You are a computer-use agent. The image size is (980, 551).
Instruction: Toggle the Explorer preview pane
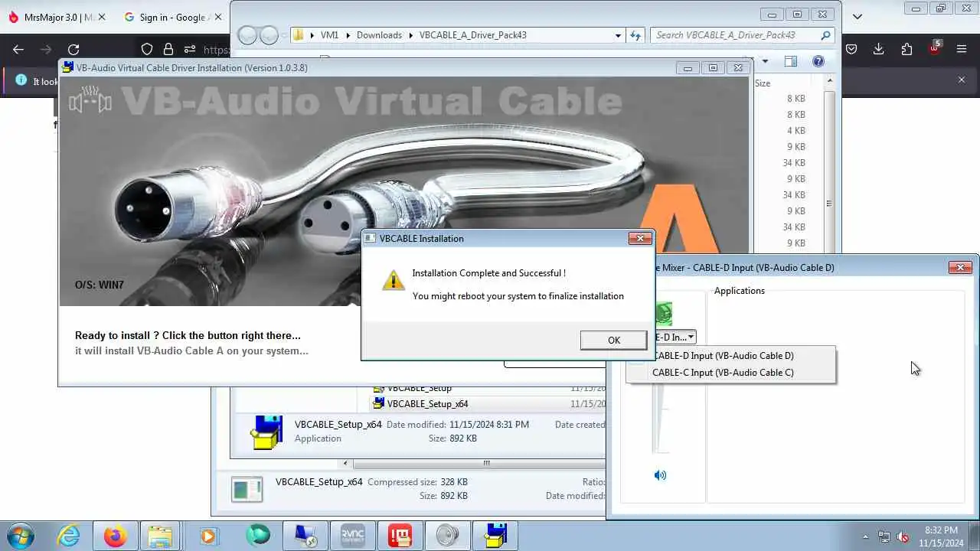(791, 61)
